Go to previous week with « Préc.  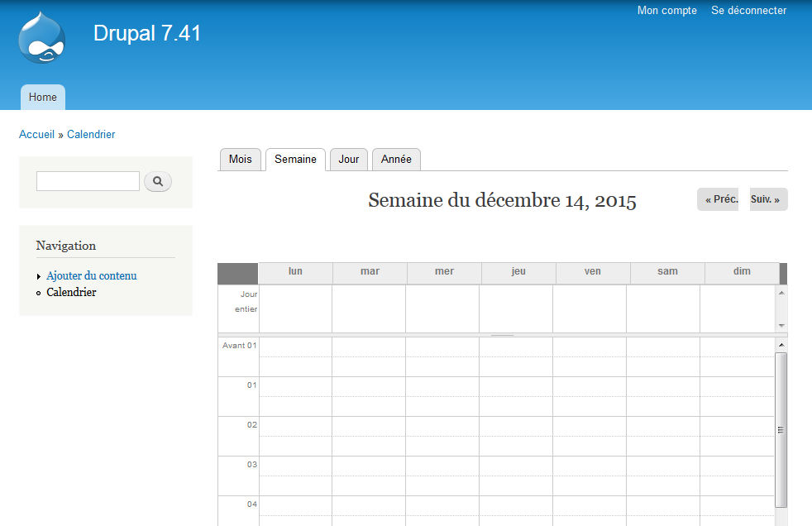point(718,199)
